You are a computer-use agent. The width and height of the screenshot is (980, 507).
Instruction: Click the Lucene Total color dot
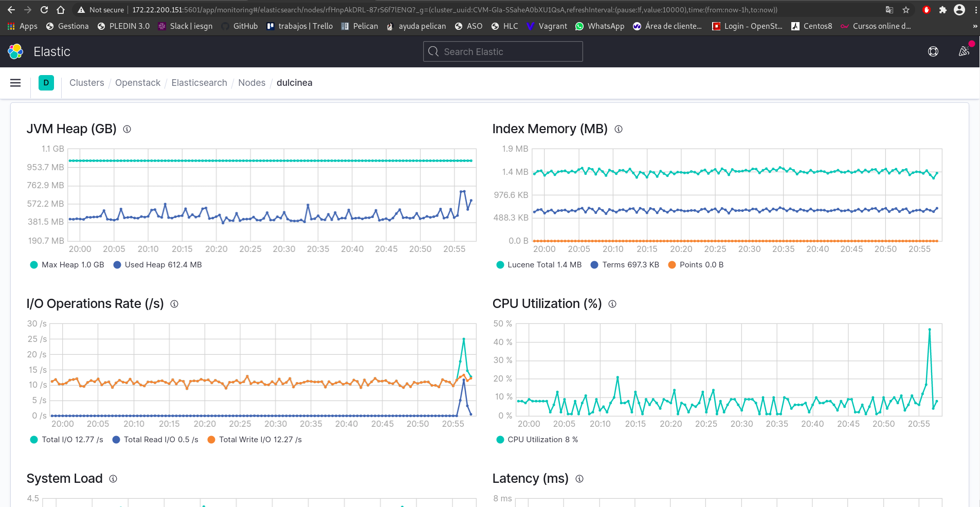point(500,265)
